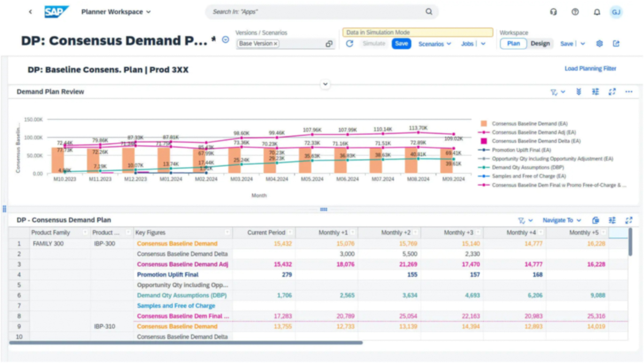The width and height of the screenshot is (644, 363).
Task: Open workspace settings gear icon
Action: click(x=599, y=44)
